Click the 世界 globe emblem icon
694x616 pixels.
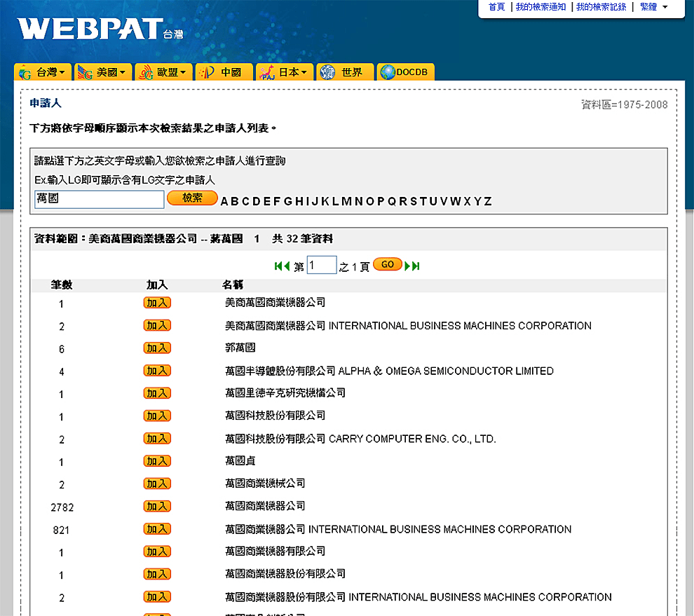(x=327, y=72)
